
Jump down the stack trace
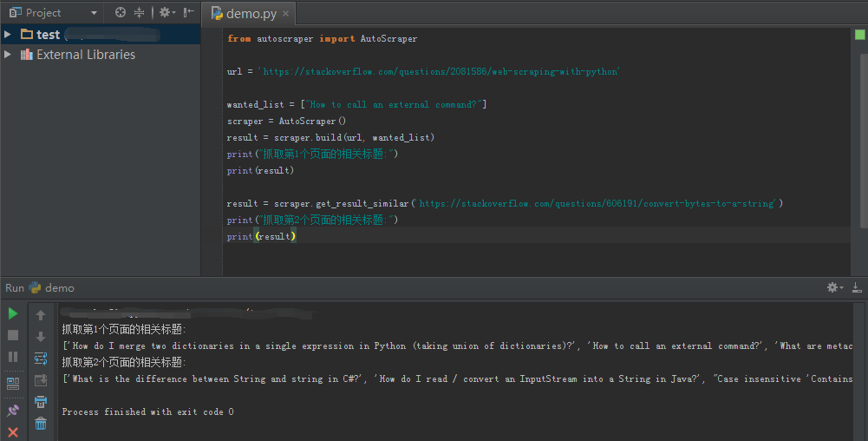tap(41, 336)
